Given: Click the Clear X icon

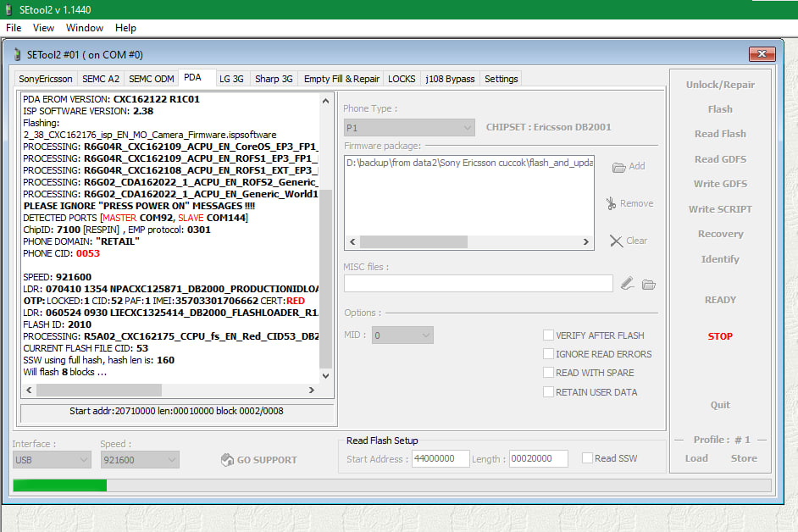Looking at the screenshot, I should point(617,241).
